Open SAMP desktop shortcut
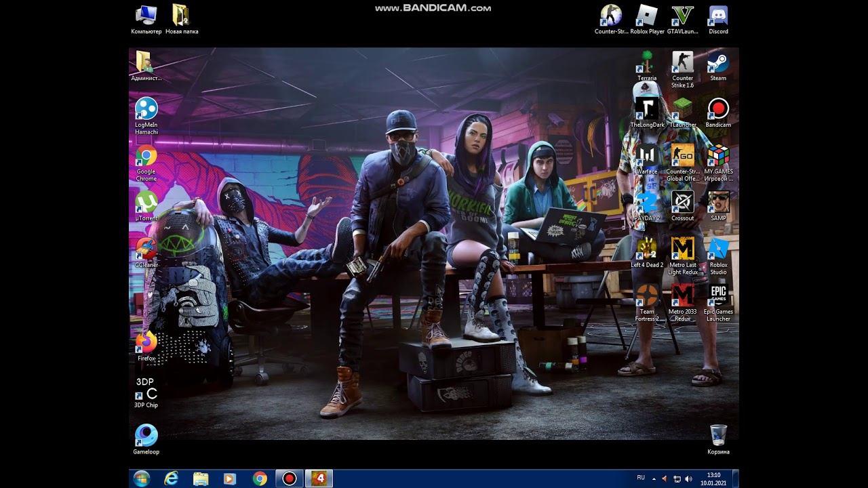The image size is (868, 488). tap(718, 206)
